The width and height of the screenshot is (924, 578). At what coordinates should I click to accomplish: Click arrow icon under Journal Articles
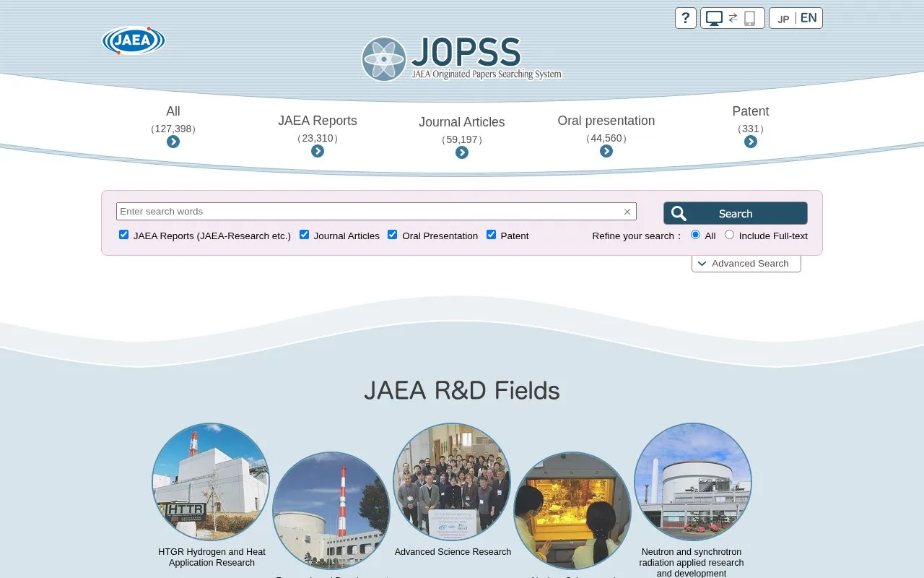click(x=462, y=152)
